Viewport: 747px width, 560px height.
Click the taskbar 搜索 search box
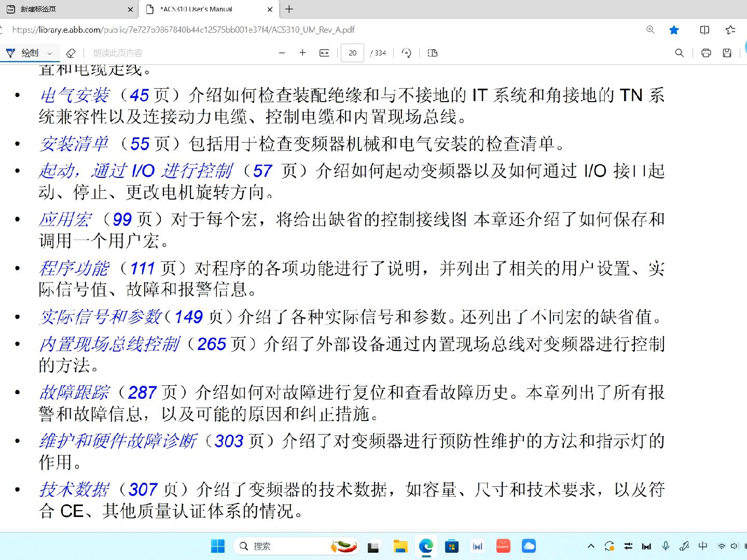297,546
